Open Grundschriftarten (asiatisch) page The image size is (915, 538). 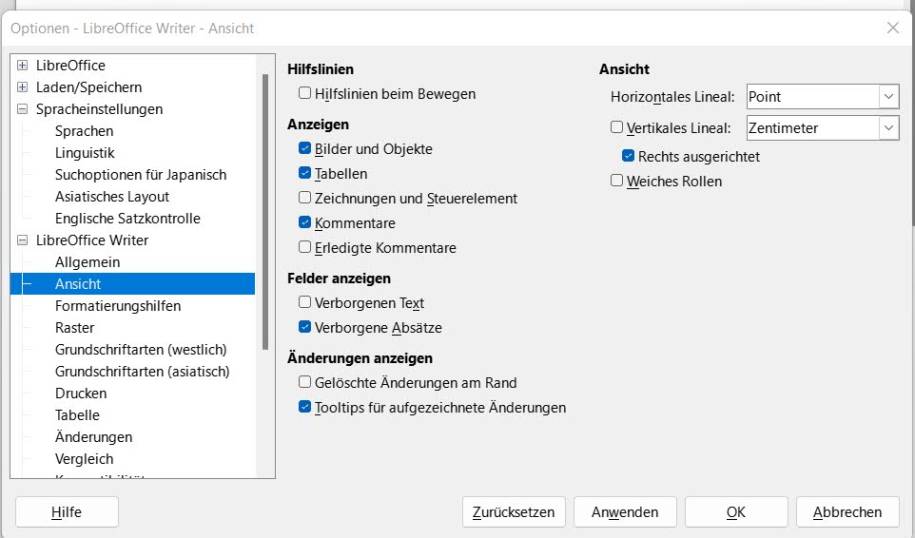coord(142,372)
